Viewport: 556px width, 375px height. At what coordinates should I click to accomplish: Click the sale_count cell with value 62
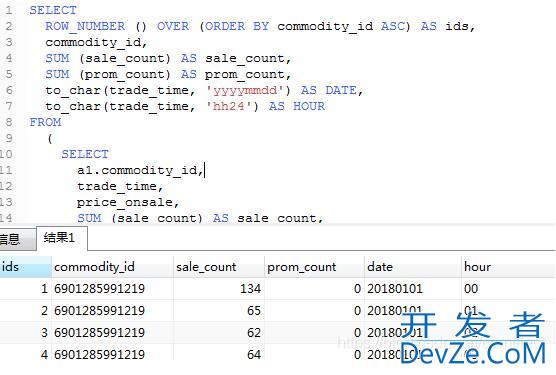(x=219, y=332)
